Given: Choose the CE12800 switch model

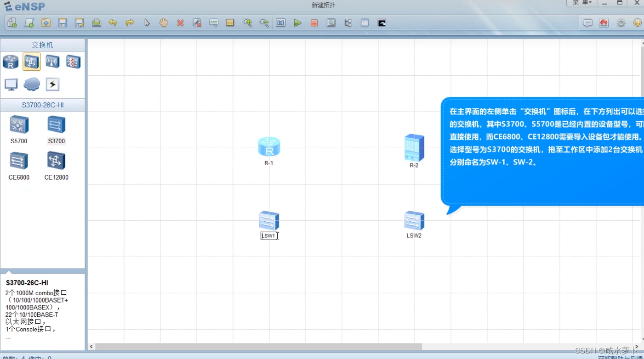Looking at the screenshot, I should point(56,166).
